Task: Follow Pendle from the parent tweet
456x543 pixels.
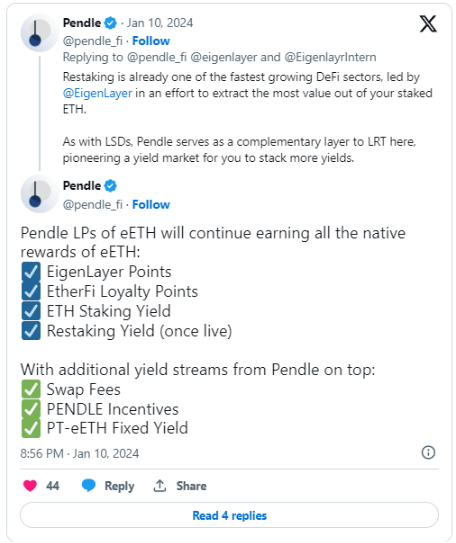Action: [151, 41]
